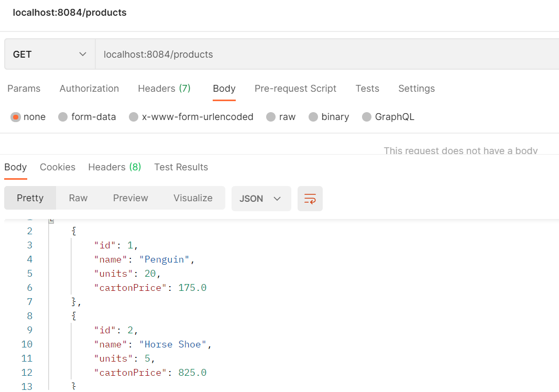
Task: Switch to the request Body tab
Action: coord(224,89)
